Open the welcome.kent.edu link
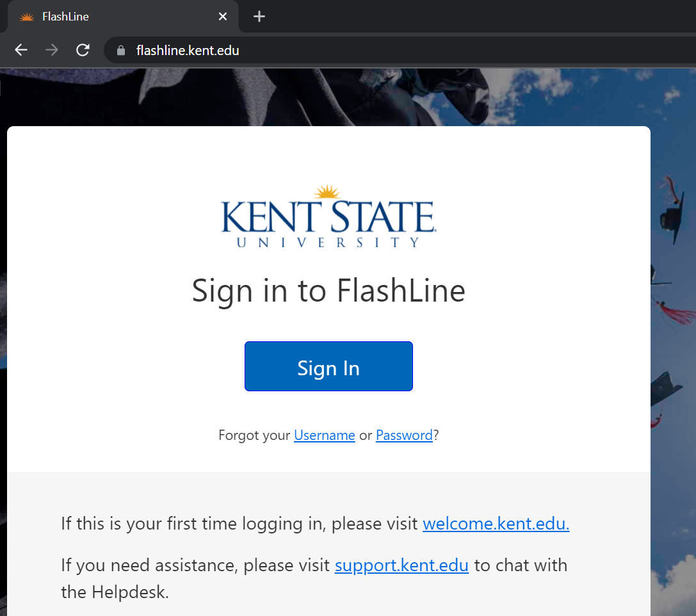 [x=496, y=523]
